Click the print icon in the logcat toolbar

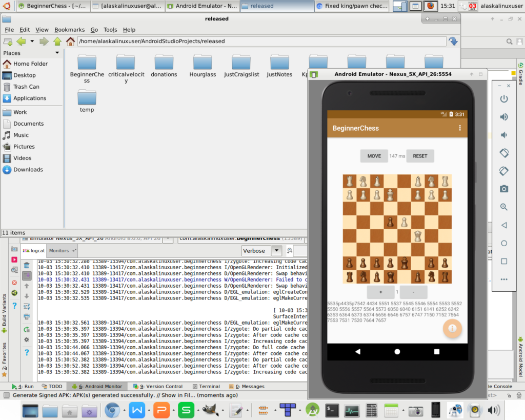27,316
